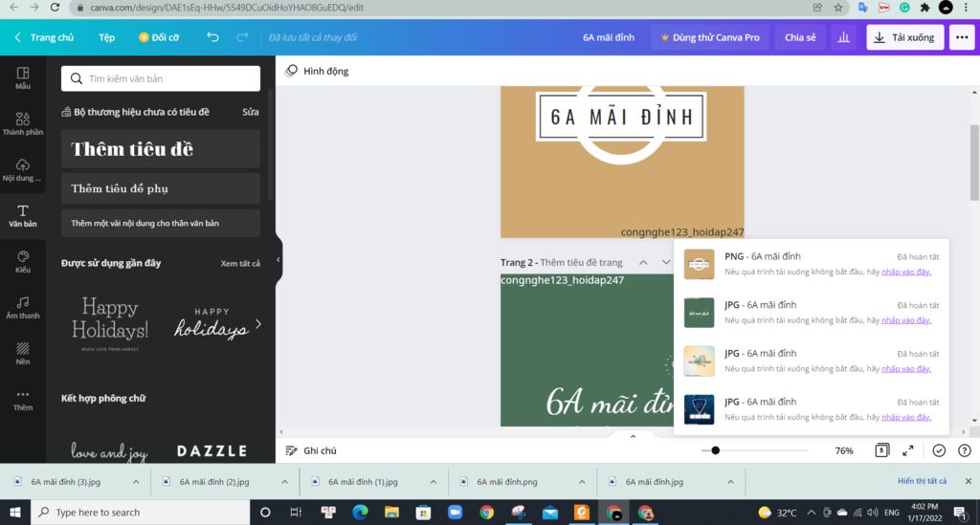Move page 2 up with chevron
980x525 pixels.
643,263
